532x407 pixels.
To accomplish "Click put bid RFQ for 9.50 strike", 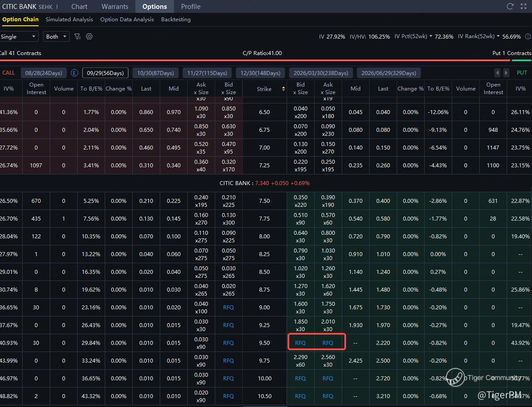I will coord(300,343).
